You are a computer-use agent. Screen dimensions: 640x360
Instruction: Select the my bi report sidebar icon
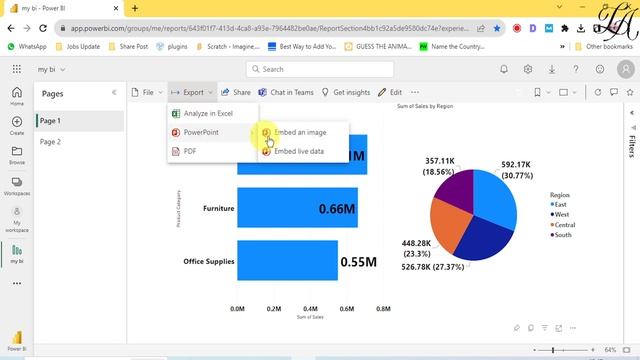(17, 254)
